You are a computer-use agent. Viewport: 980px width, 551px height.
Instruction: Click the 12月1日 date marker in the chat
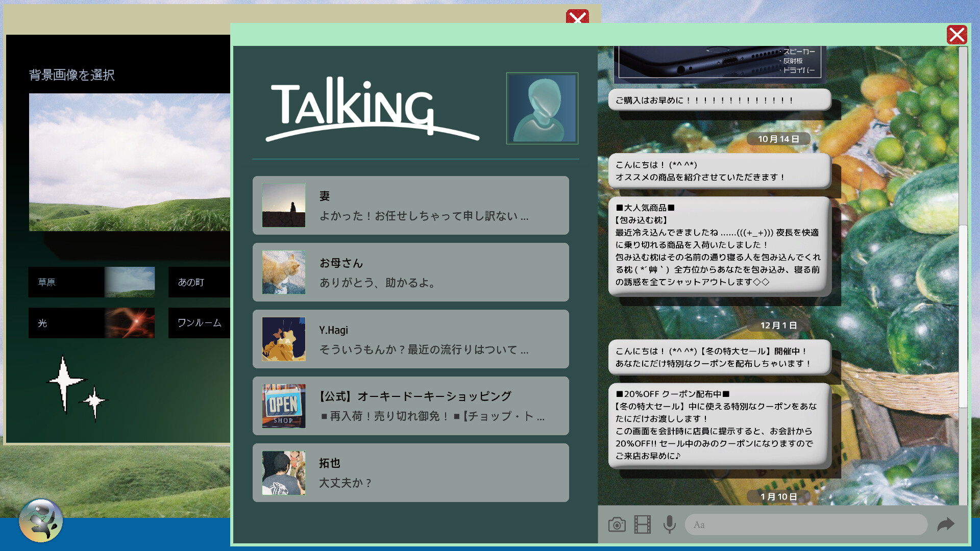point(779,324)
